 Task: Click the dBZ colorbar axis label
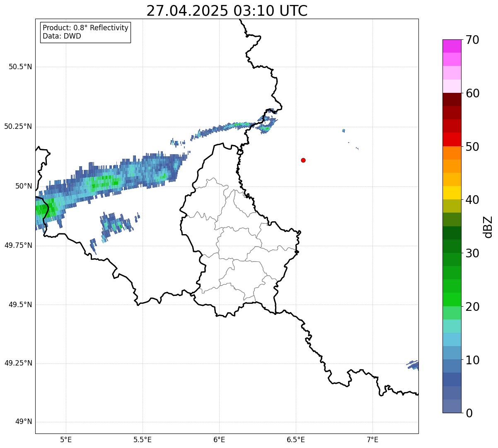pyautogui.click(x=488, y=226)
